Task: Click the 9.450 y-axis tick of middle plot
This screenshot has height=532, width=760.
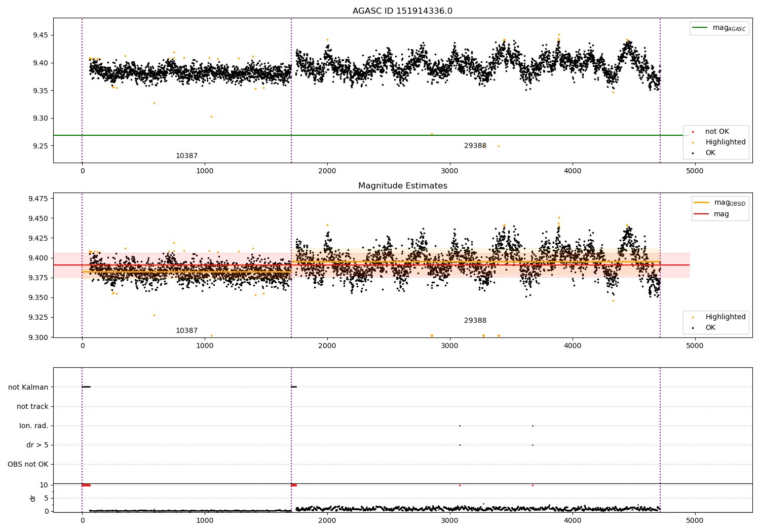Action: pos(39,218)
